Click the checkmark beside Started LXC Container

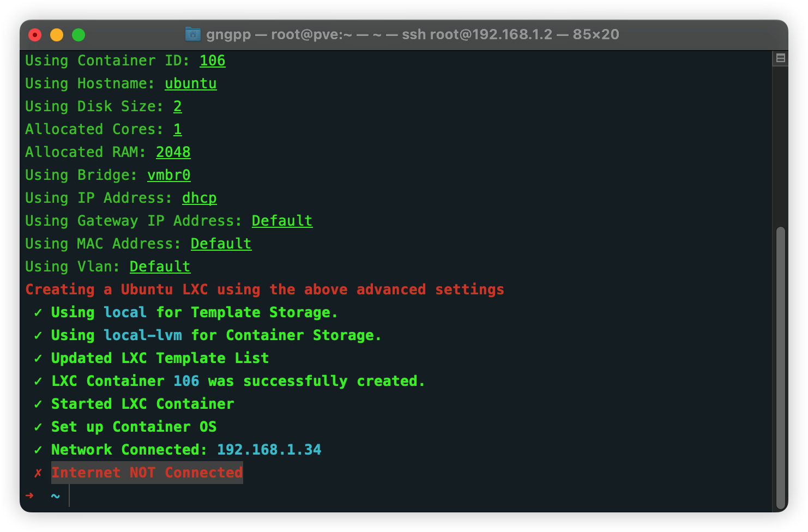point(38,404)
